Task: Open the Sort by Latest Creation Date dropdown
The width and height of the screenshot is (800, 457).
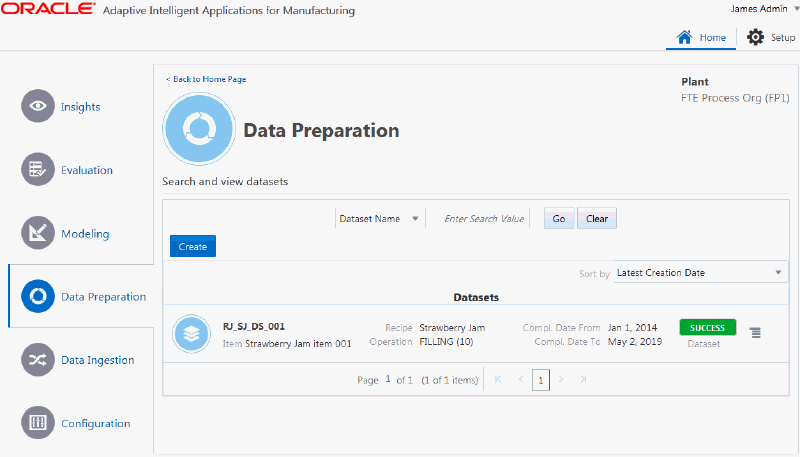Action: [x=699, y=273]
